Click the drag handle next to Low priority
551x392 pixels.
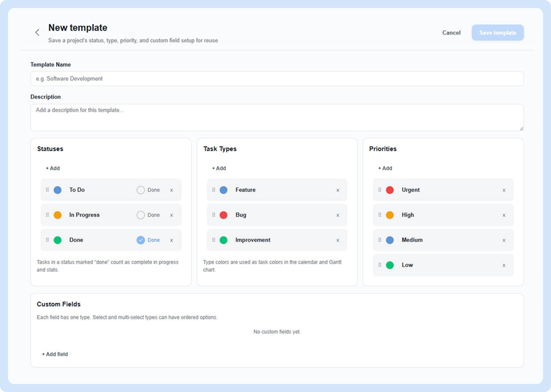click(380, 265)
